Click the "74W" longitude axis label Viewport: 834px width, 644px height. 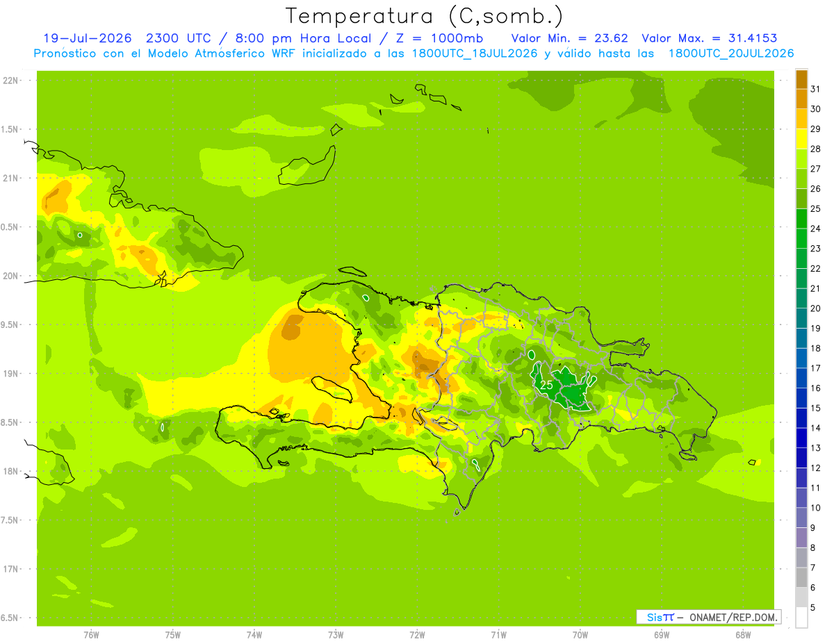[x=254, y=635]
